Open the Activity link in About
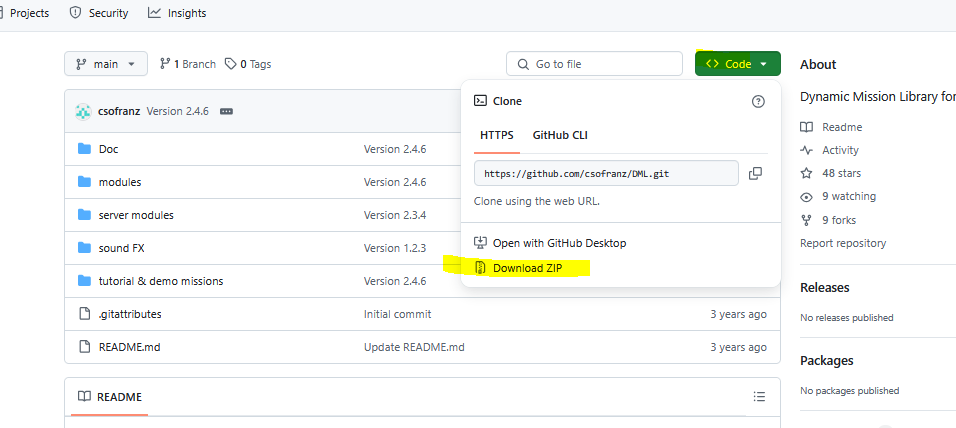The width and height of the screenshot is (956, 428). pos(840,150)
